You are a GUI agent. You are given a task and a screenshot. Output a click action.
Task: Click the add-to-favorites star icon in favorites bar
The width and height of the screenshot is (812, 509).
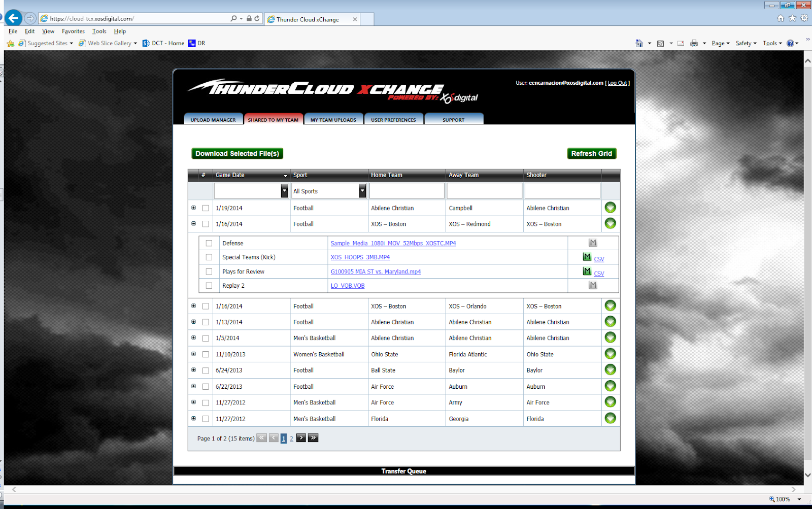tap(11, 43)
